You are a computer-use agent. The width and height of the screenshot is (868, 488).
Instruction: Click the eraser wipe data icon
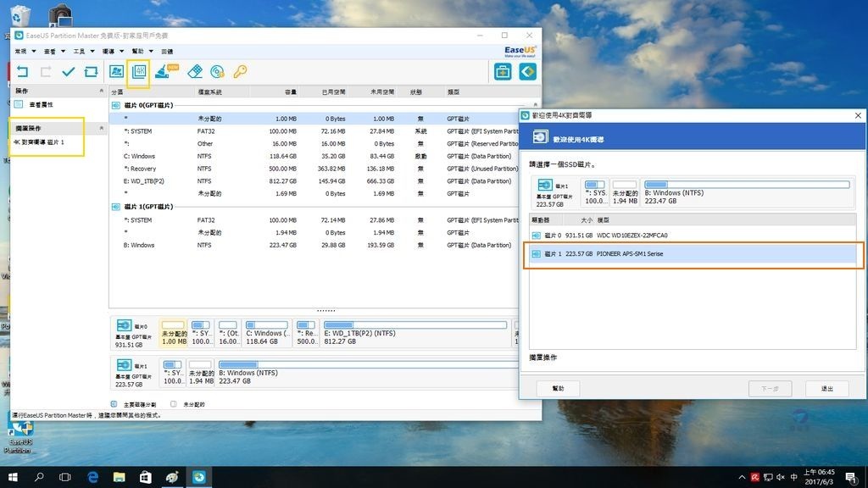click(x=195, y=72)
